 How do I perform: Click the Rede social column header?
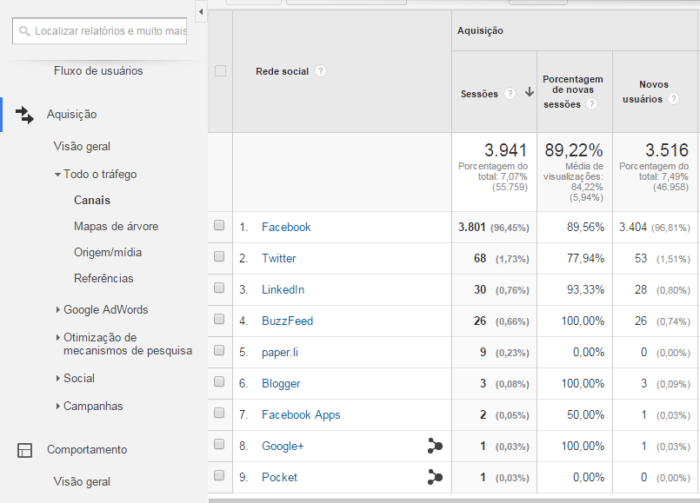(x=282, y=71)
